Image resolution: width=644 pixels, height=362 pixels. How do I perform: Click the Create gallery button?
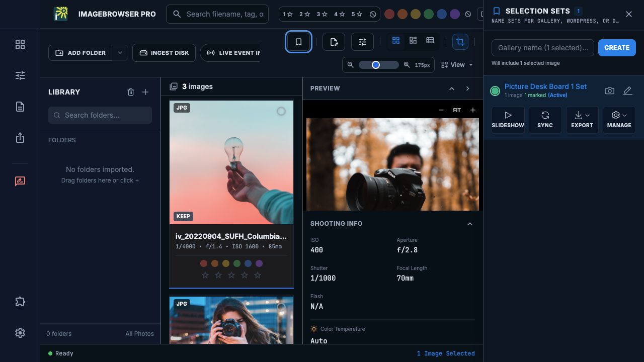pos(617,48)
